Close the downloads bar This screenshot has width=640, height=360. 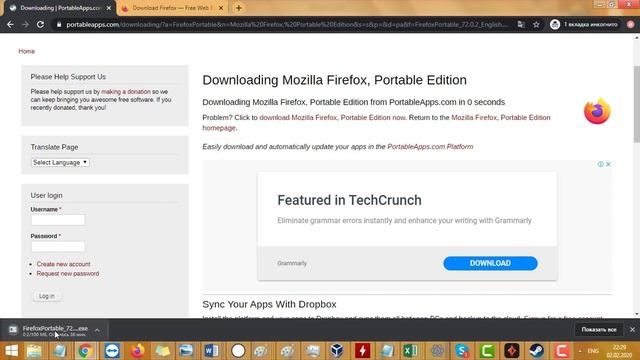(632, 329)
